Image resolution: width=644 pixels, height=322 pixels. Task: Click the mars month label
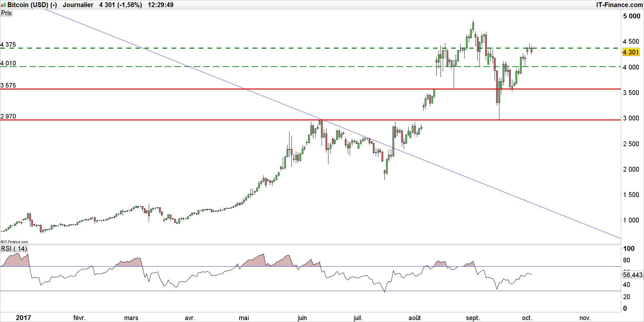(131, 318)
